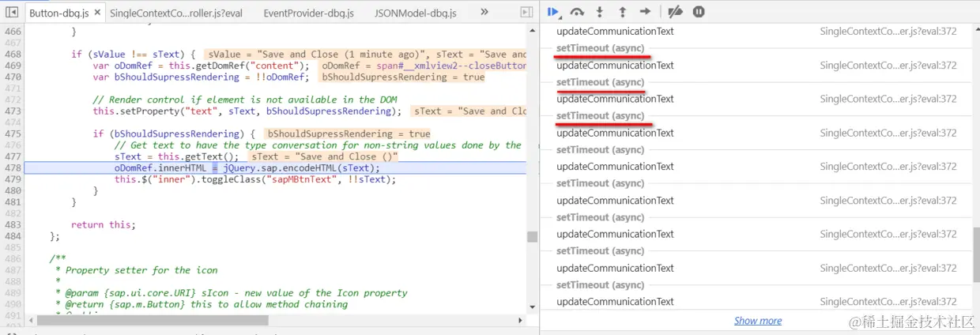Click line number 478 in gutter

(12, 167)
